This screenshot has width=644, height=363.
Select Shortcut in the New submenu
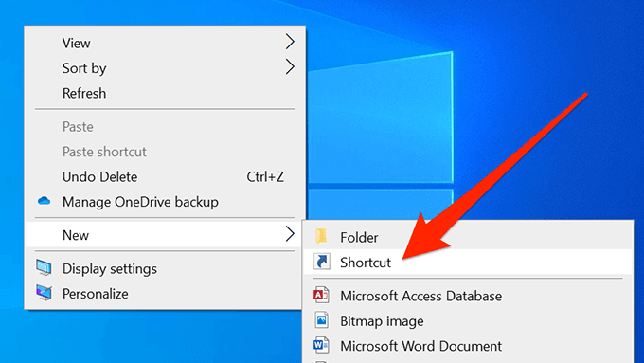click(468, 263)
